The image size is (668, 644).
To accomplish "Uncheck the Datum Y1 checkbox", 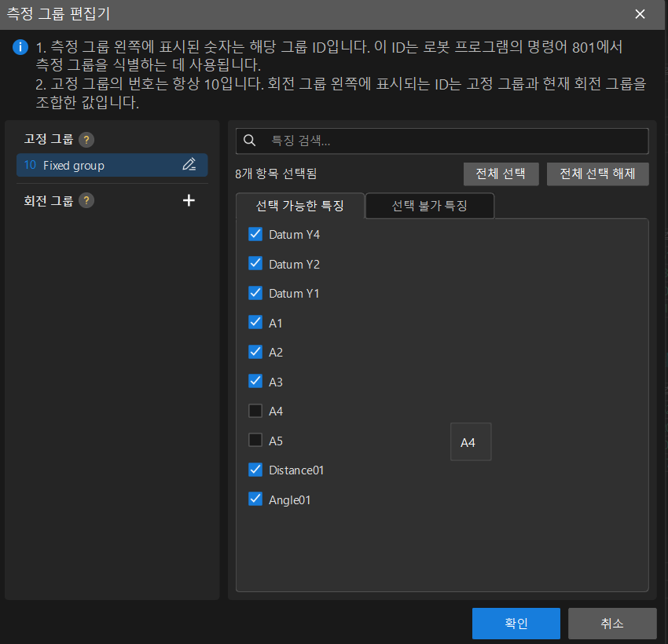I will click(x=255, y=293).
